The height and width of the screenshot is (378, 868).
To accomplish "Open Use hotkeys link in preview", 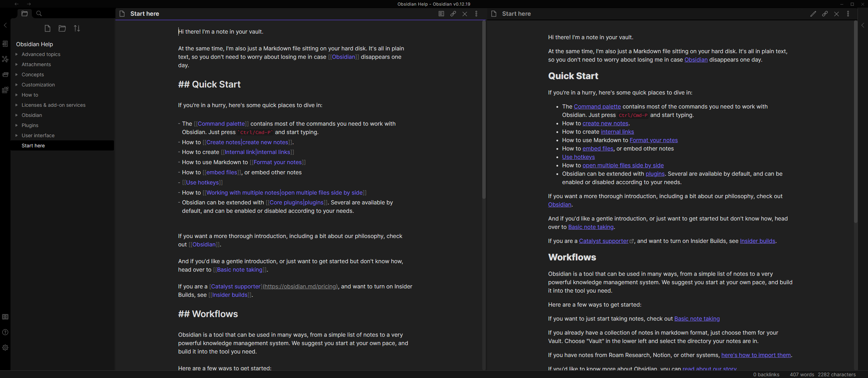I will click(x=578, y=157).
